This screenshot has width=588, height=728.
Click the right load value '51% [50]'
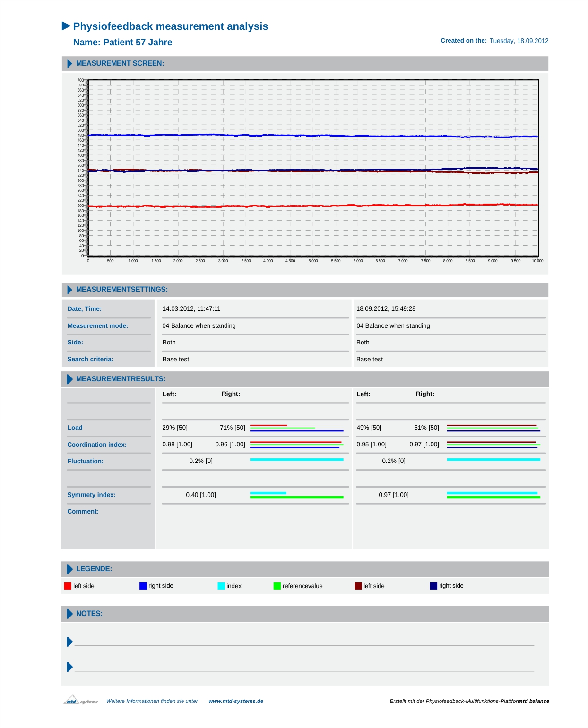(x=427, y=428)
